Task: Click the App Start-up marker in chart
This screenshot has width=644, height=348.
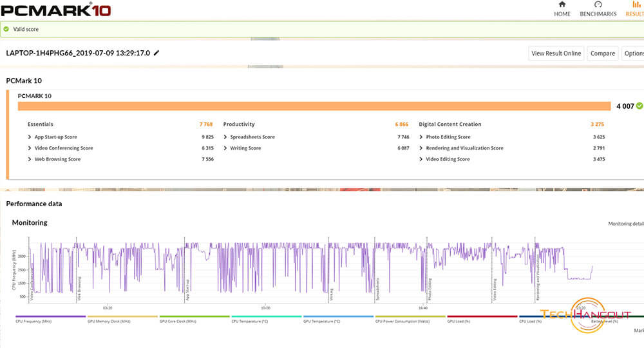Action: click(187, 290)
